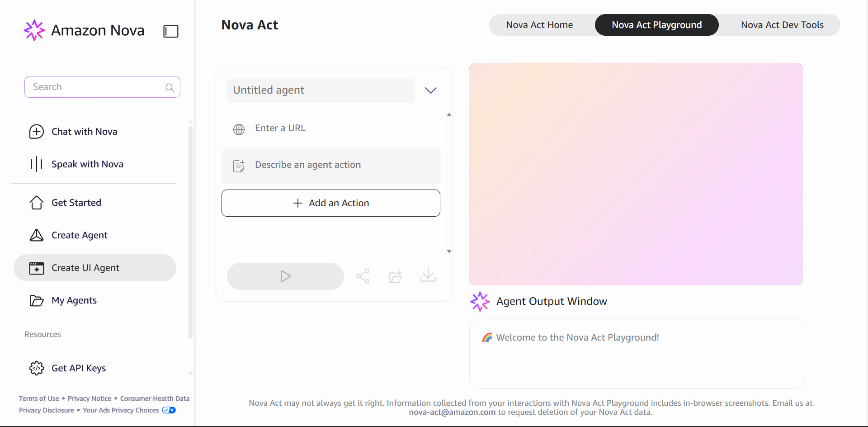Collapse the sidebar with the panel icon

(171, 31)
